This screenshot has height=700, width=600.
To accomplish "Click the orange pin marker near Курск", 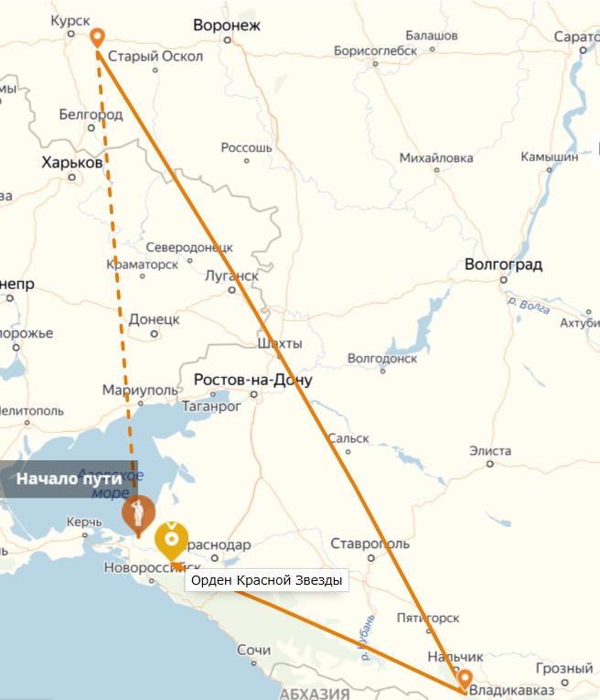I will pyautogui.click(x=97, y=38).
